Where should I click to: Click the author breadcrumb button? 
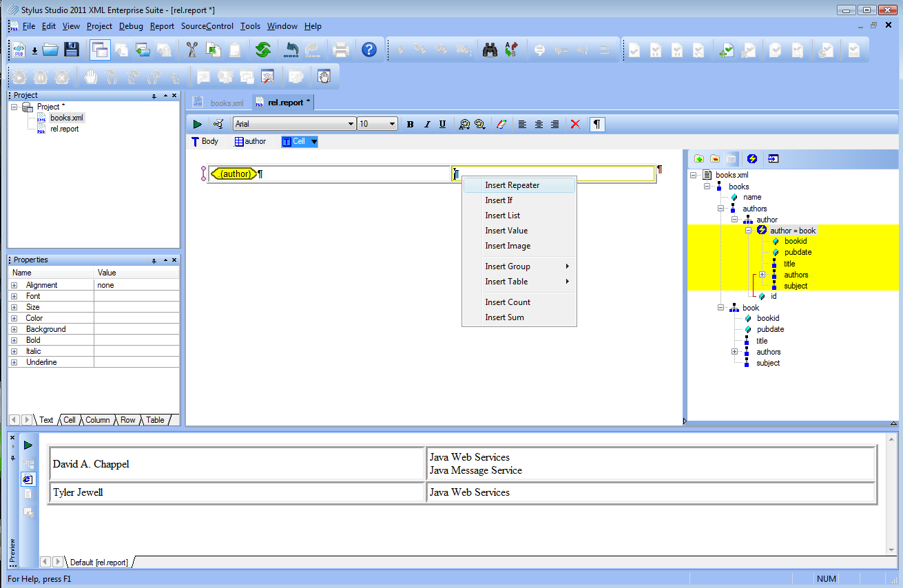point(250,142)
